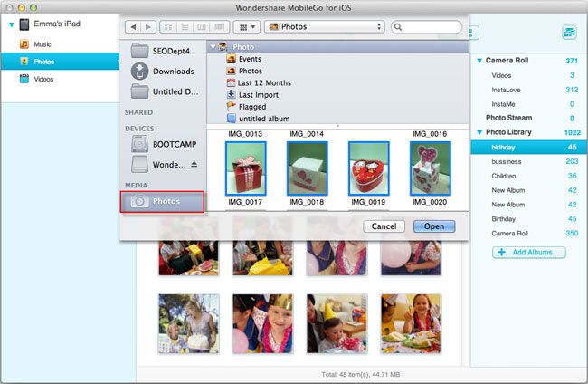Image resolution: width=588 pixels, height=384 pixels.
Task: Select the IMG_0018 thumbnail
Action: click(308, 168)
